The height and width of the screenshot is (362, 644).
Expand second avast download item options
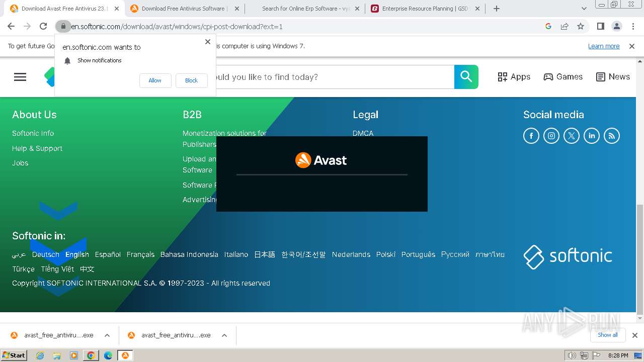click(x=224, y=335)
